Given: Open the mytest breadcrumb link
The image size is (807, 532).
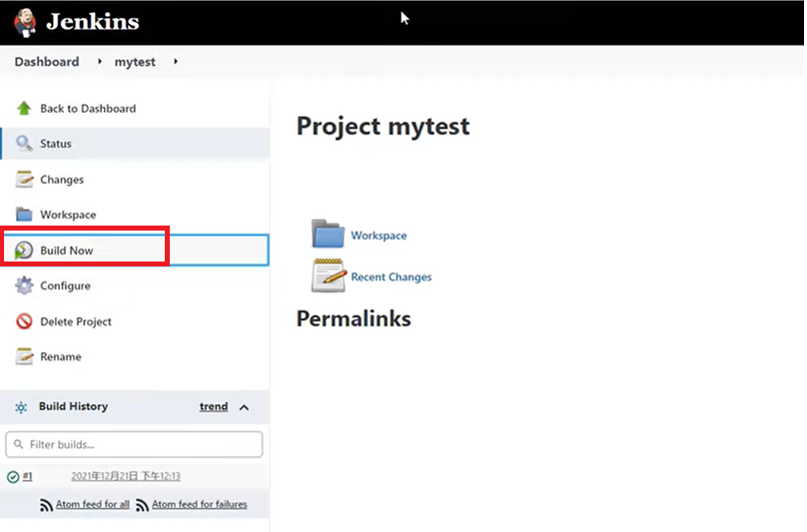Looking at the screenshot, I should click(x=135, y=62).
